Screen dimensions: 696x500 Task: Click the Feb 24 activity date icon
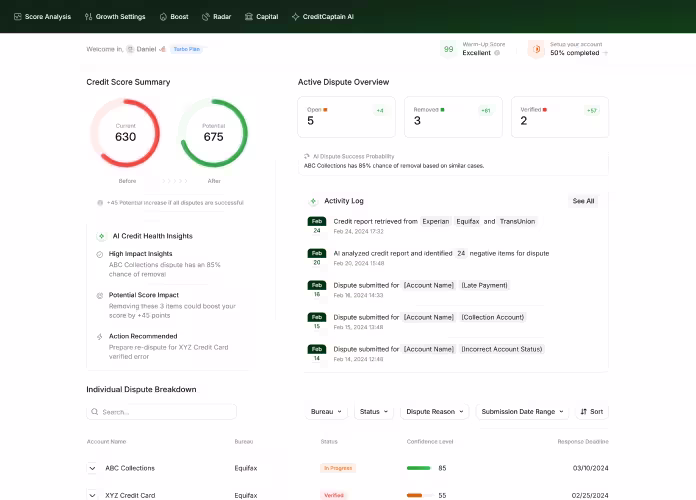[x=316, y=225]
